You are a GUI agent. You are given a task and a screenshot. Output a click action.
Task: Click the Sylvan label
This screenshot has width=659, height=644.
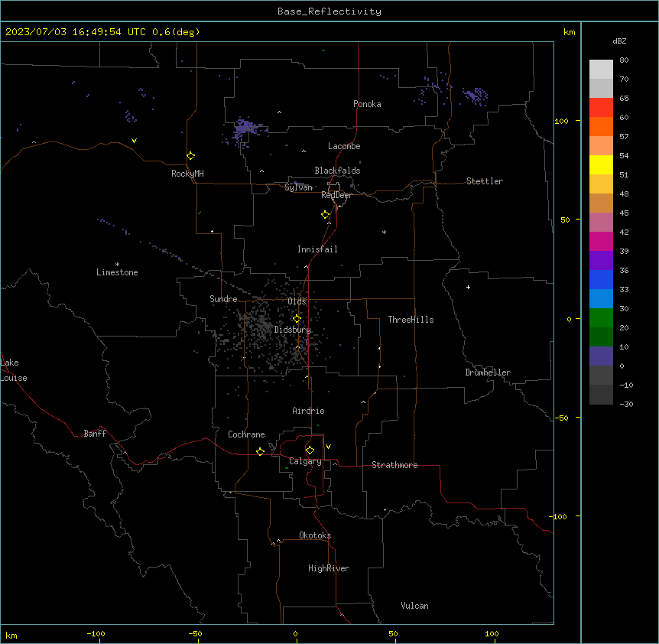(x=299, y=187)
